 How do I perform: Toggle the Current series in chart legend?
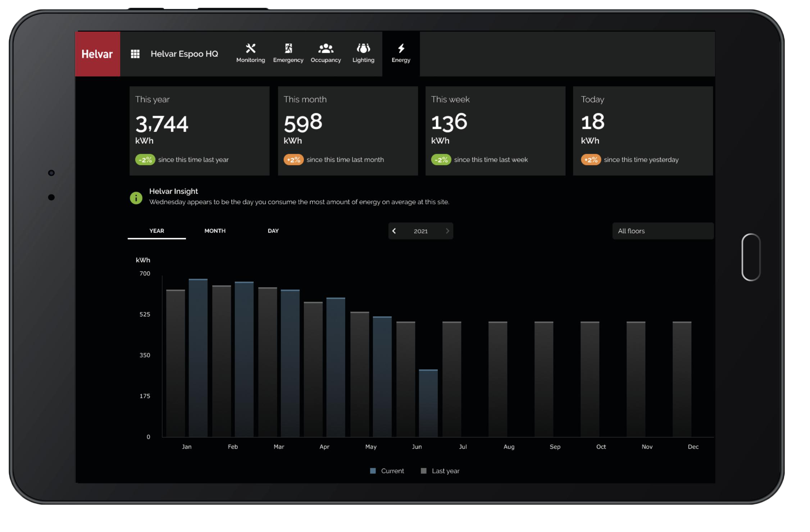coord(387,471)
